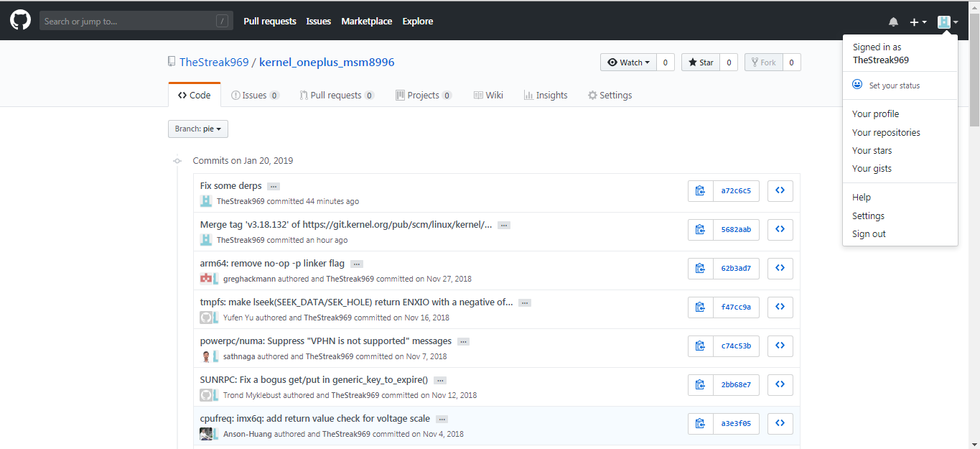Image resolution: width=980 pixels, height=449 pixels.
Task: Select 'Your repositories' from user menu
Action: [886, 132]
